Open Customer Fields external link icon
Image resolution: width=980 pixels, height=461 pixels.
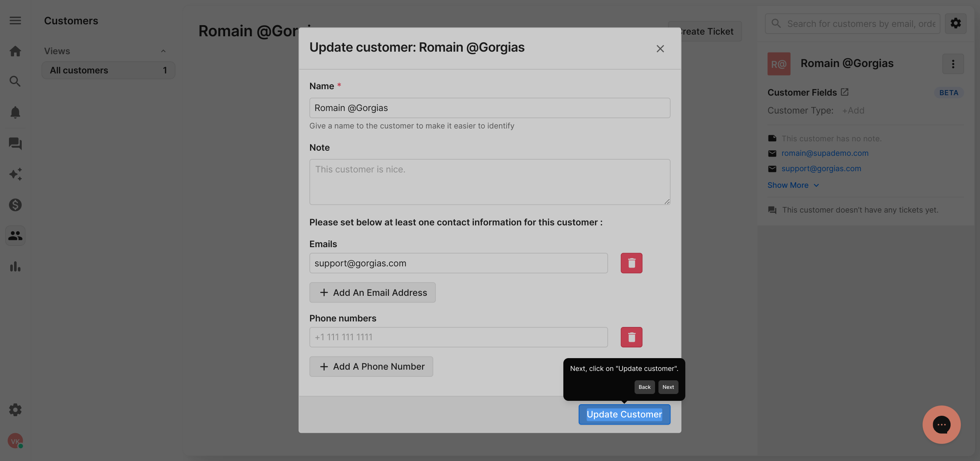coord(845,92)
